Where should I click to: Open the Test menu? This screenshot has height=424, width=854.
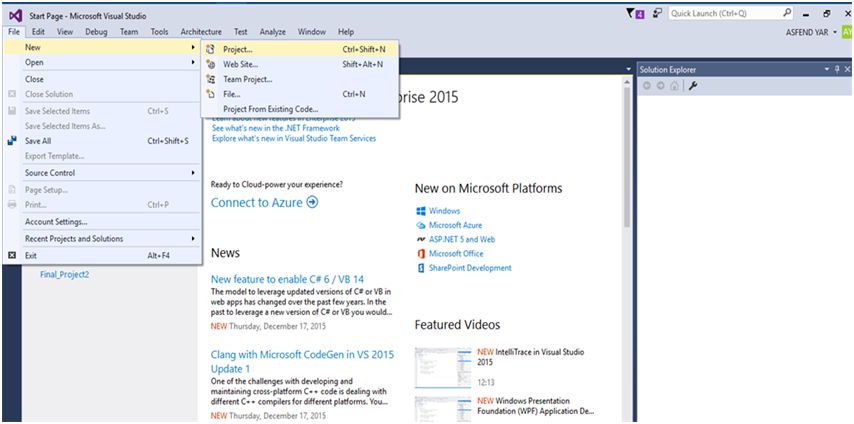tap(241, 32)
